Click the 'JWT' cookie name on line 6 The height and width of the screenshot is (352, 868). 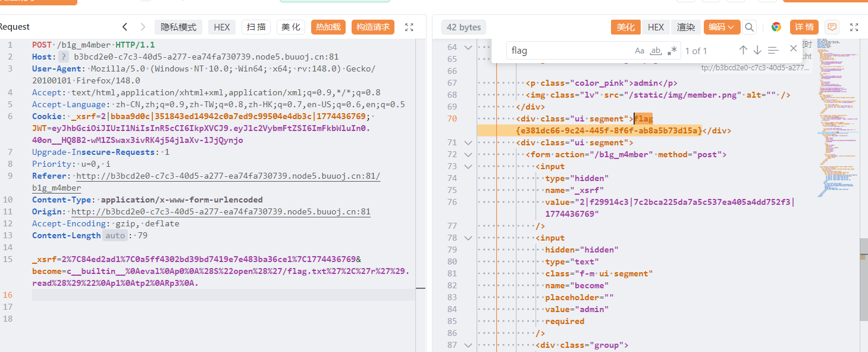point(39,128)
